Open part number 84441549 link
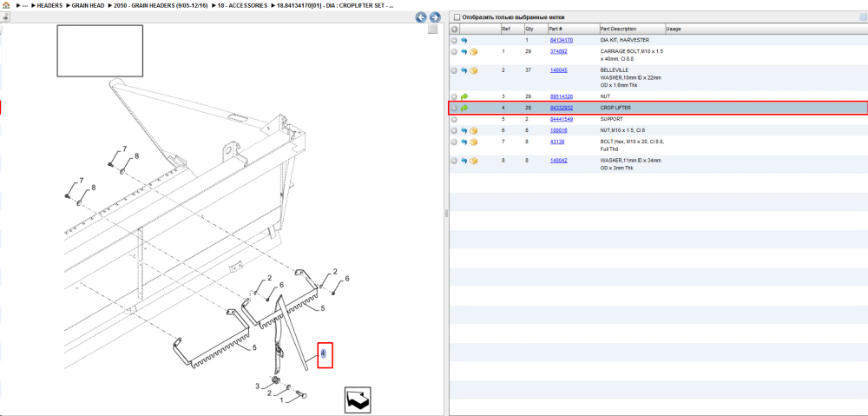868x416 pixels. (x=562, y=119)
